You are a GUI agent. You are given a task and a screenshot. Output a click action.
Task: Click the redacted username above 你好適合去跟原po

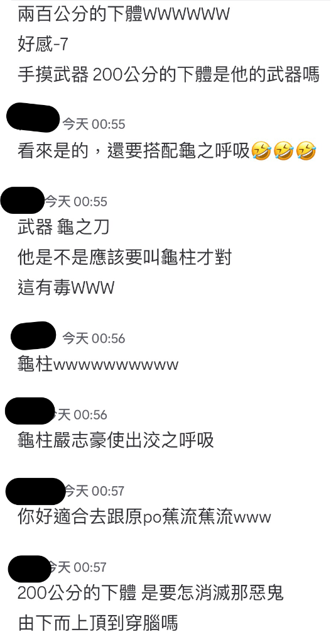(x=35, y=492)
